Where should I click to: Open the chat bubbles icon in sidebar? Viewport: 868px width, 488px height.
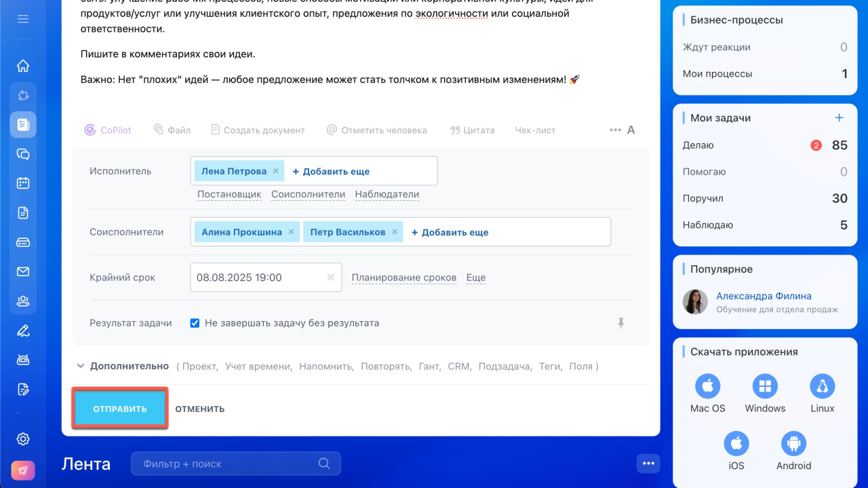[23, 154]
